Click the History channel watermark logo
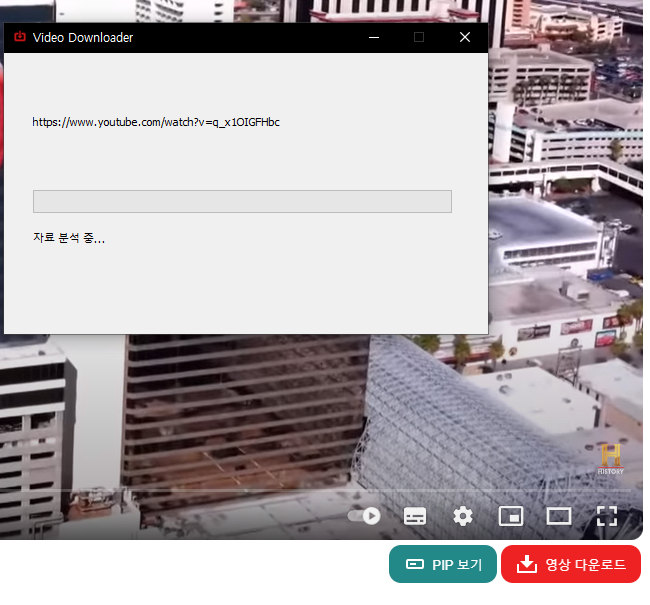The width and height of the screenshot is (650, 605). [611, 459]
